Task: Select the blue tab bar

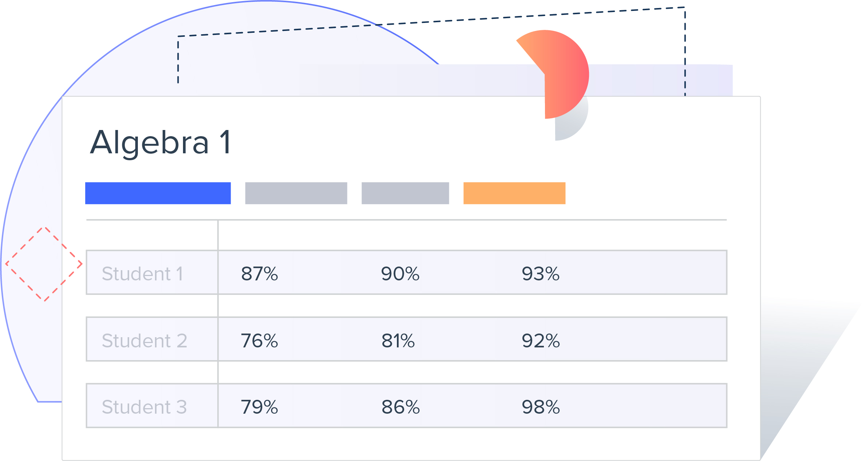Action: pyautogui.click(x=158, y=193)
